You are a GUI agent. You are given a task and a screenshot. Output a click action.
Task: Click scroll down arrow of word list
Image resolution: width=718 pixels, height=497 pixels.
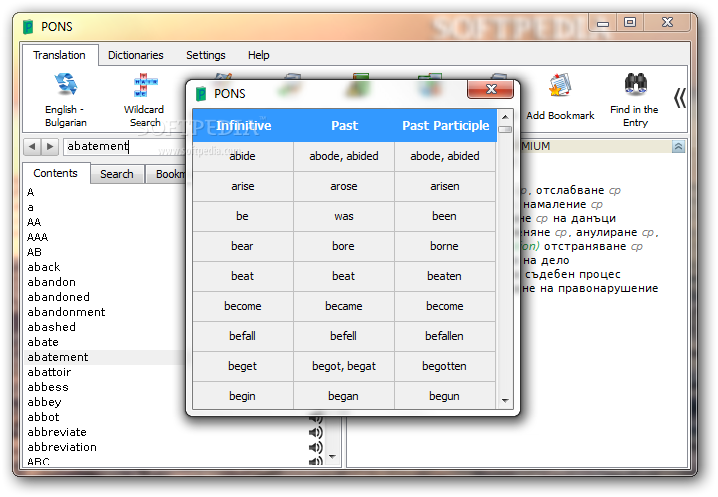pyautogui.click(x=332, y=457)
